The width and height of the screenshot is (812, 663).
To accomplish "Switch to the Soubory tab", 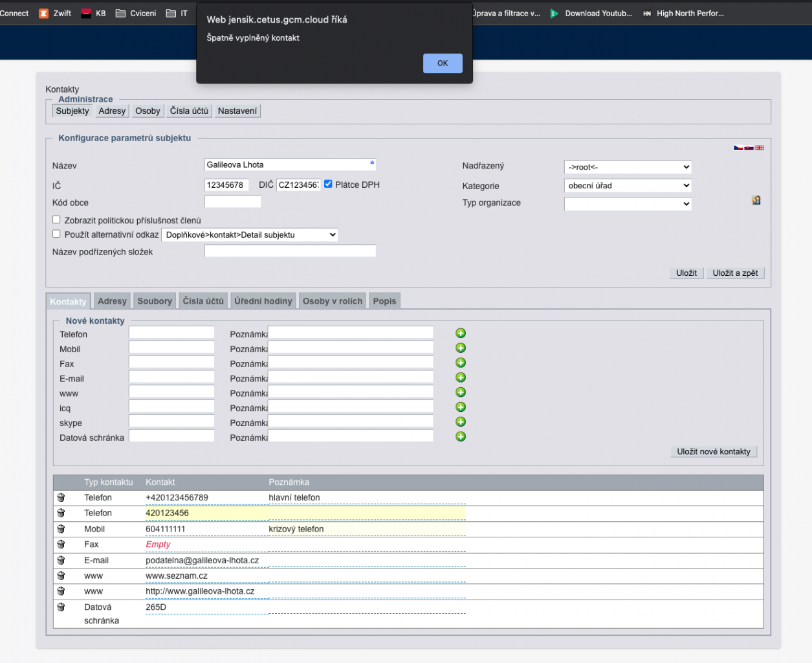I will coord(155,301).
